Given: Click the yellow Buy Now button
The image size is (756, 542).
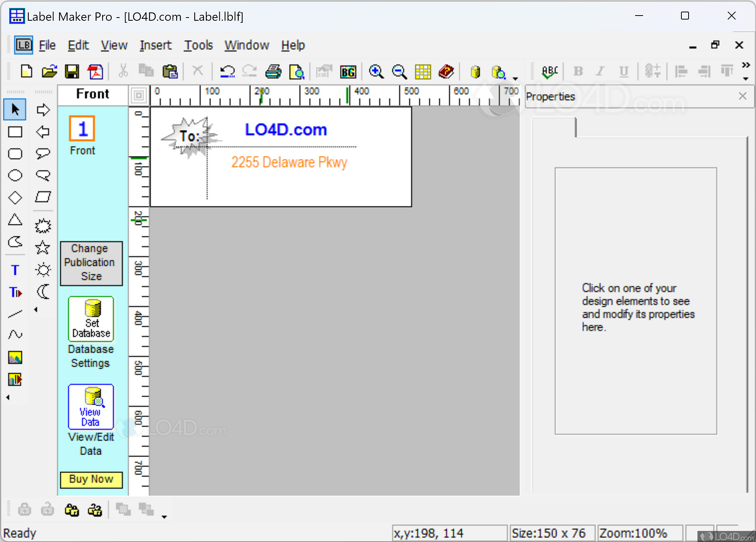Looking at the screenshot, I should [91, 479].
